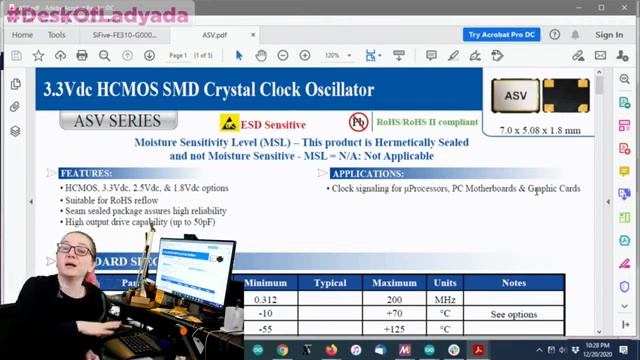Print the ASV.pdf document
Screen dimensions: 640x360
(x=82, y=56)
